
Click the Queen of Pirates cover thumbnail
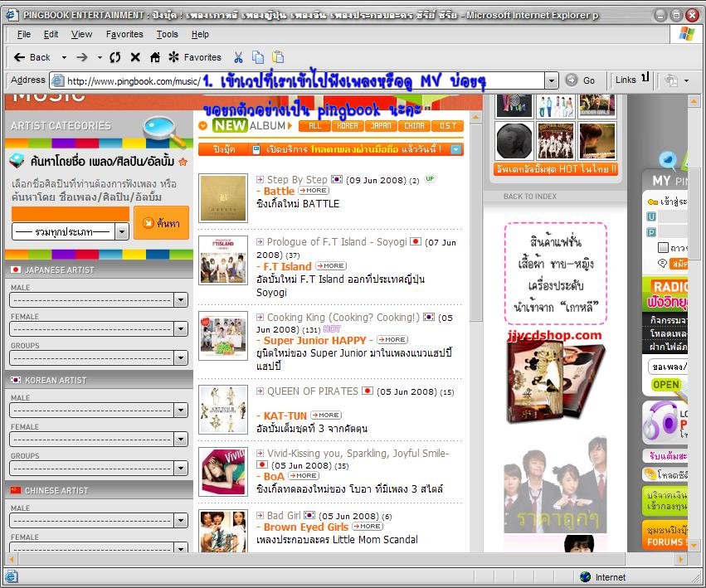click(223, 410)
